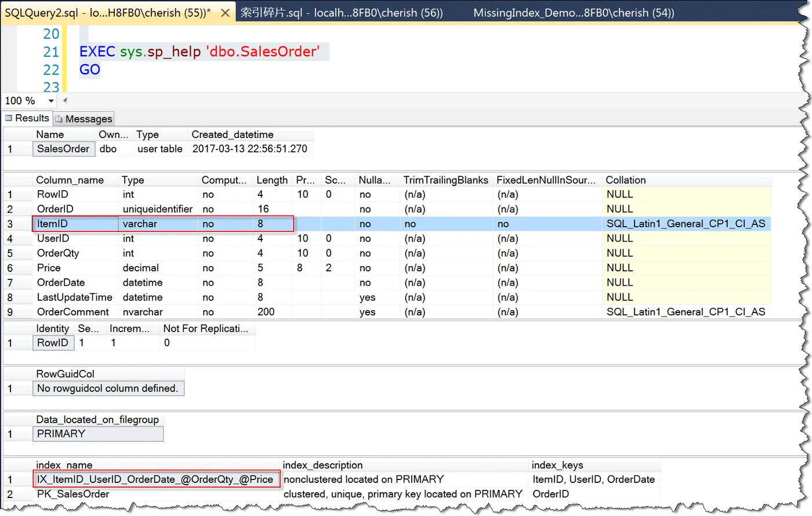This screenshot has width=812, height=516.
Task: Switch to the SQLQuery2.sql tab
Action: [x=108, y=12]
